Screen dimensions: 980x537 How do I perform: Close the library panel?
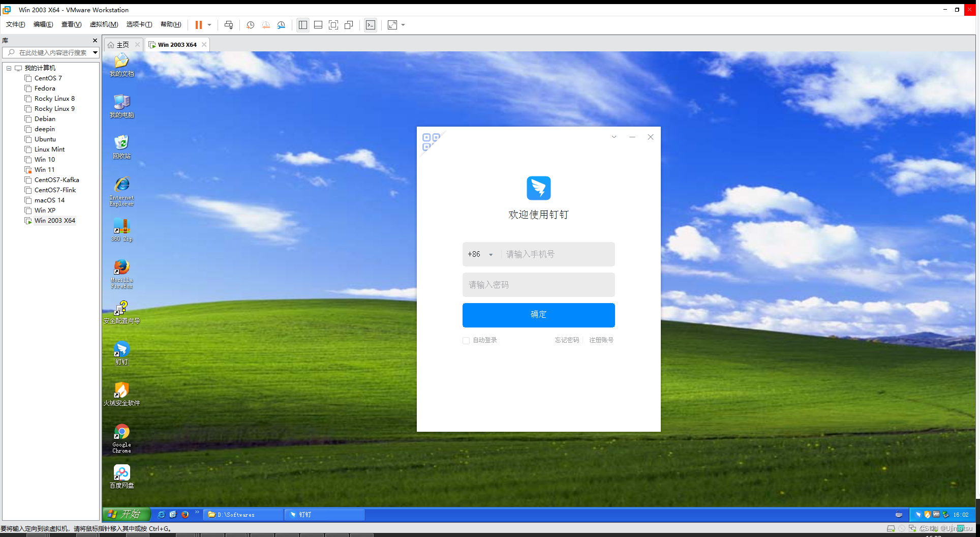95,41
